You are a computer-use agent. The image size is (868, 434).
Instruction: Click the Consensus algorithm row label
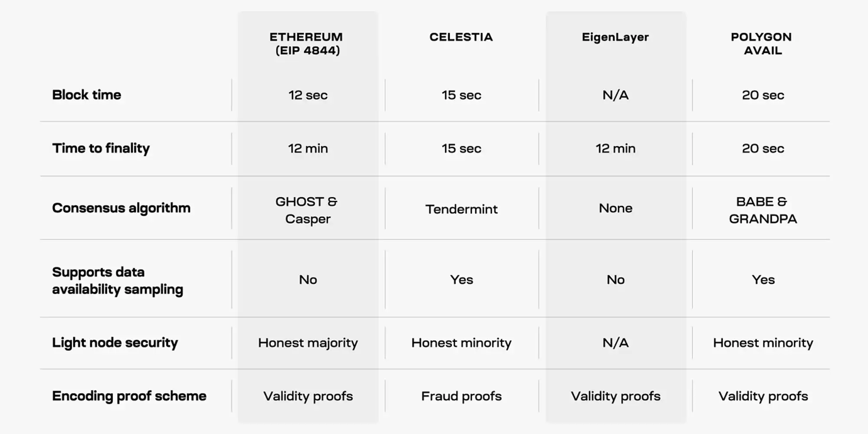click(x=121, y=208)
